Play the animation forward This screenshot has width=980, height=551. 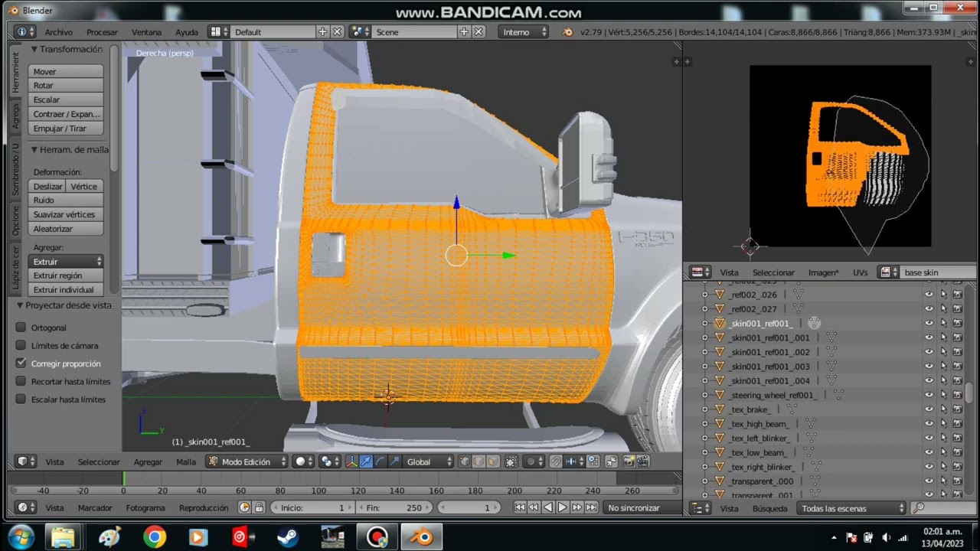click(563, 507)
